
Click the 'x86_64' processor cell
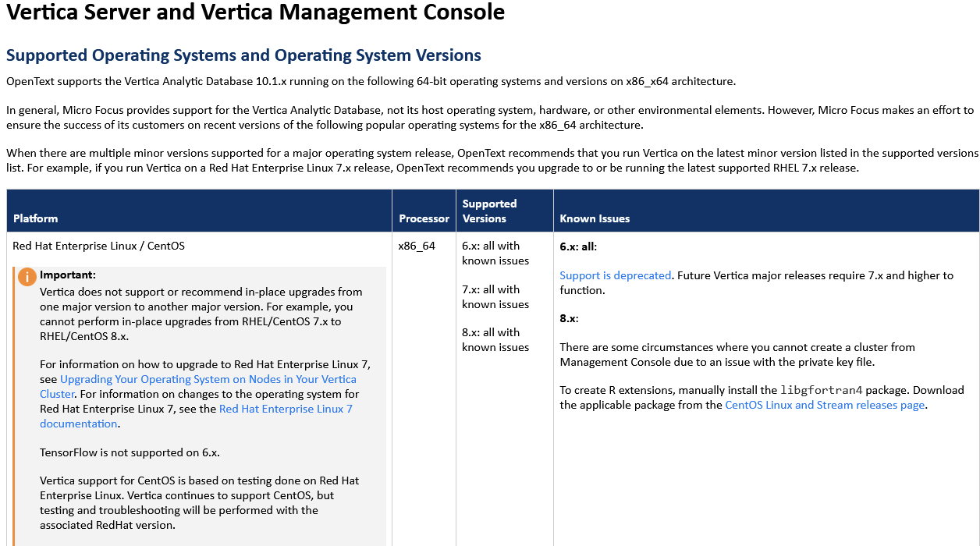tap(417, 246)
